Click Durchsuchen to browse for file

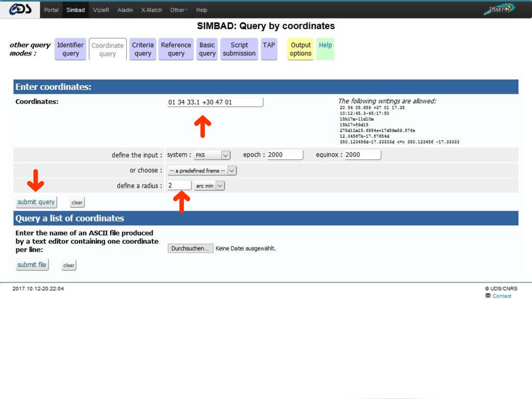(190, 248)
